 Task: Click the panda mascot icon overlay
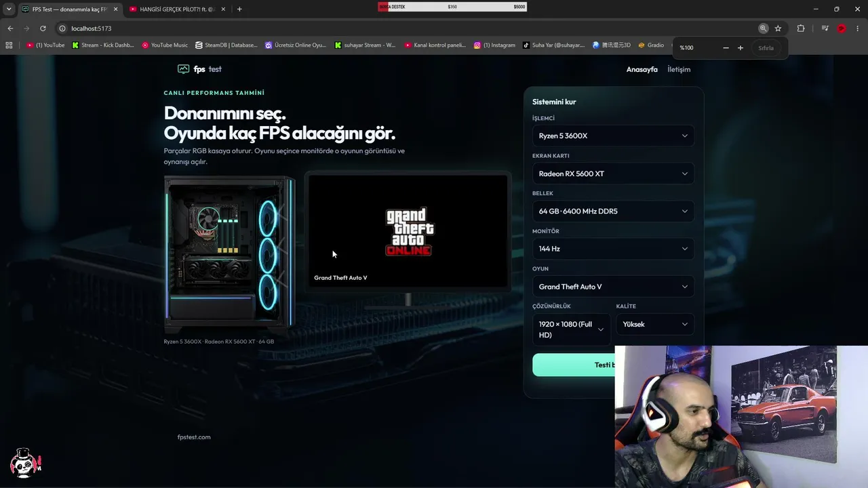coord(26,462)
